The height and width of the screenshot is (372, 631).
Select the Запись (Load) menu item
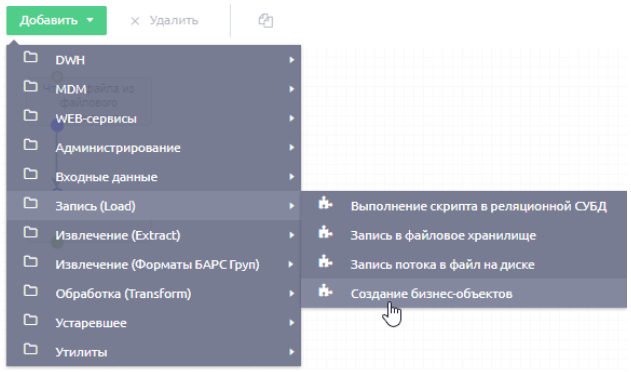(154, 206)
